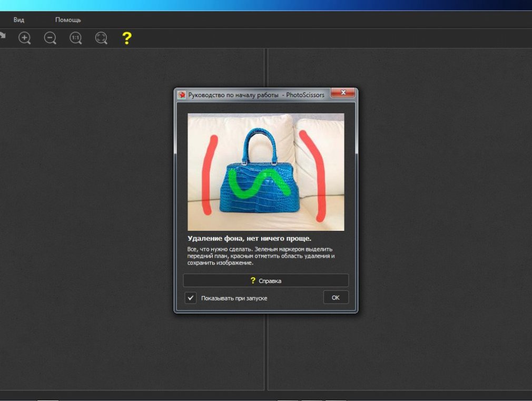Click the redo arrow icon in toolbar
This screenshot has width=532, height=401.
click(3, 35)
